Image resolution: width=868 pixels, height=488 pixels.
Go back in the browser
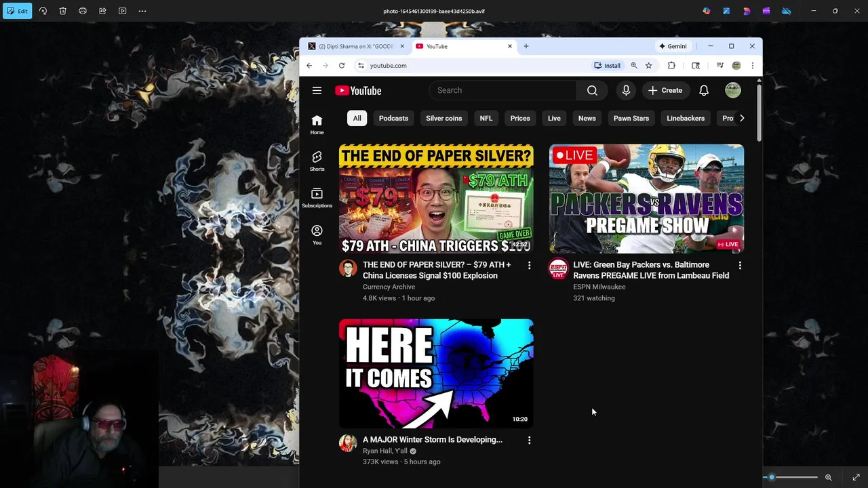click(309, 66)
